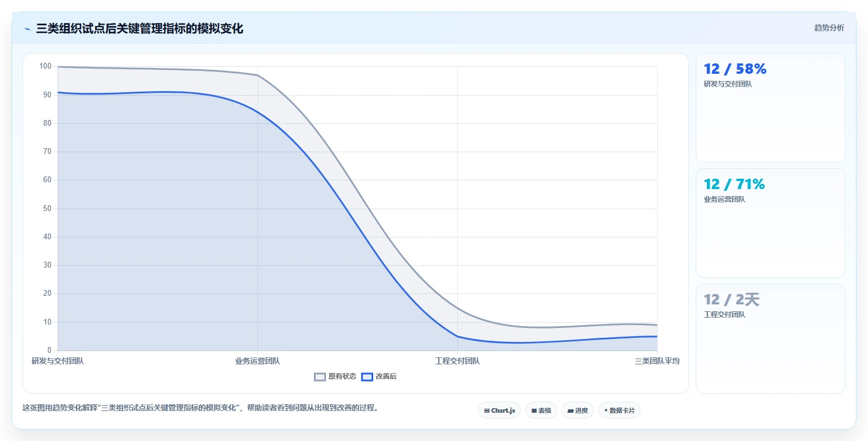Click the Chart.js tag button

499,410
